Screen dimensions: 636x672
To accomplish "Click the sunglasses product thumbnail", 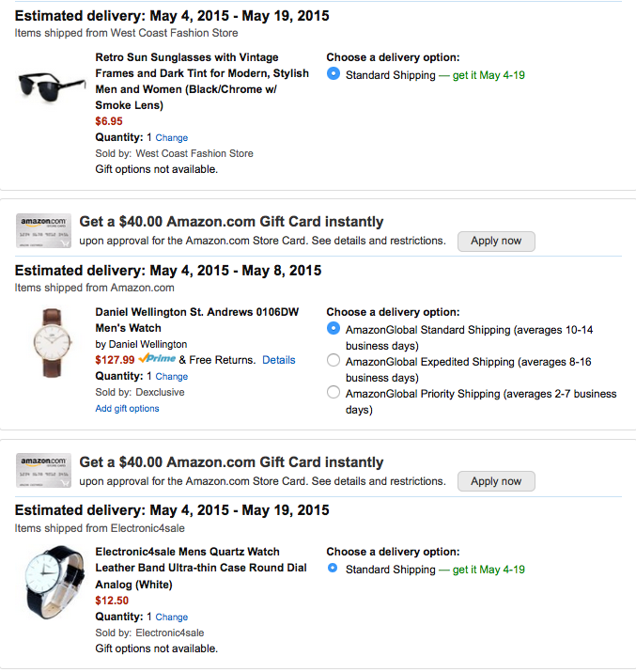I will click(x=46, y=86).
